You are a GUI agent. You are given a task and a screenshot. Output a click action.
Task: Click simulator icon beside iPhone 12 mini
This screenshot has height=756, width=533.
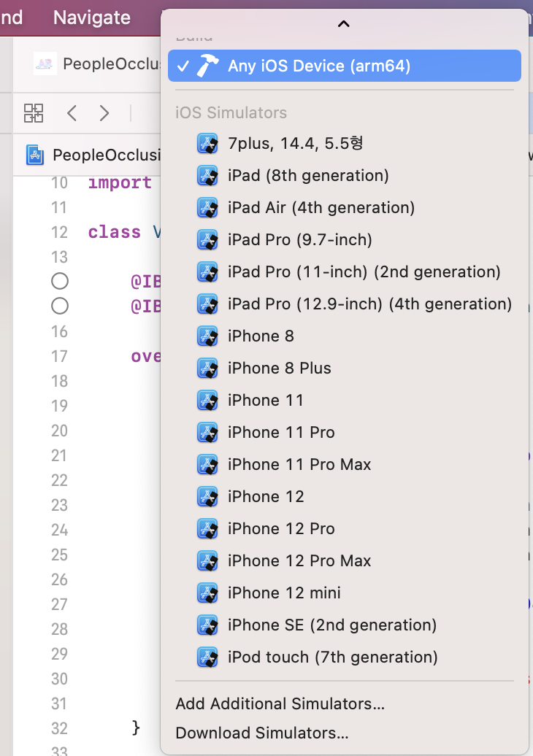click(x=207, y=593)
